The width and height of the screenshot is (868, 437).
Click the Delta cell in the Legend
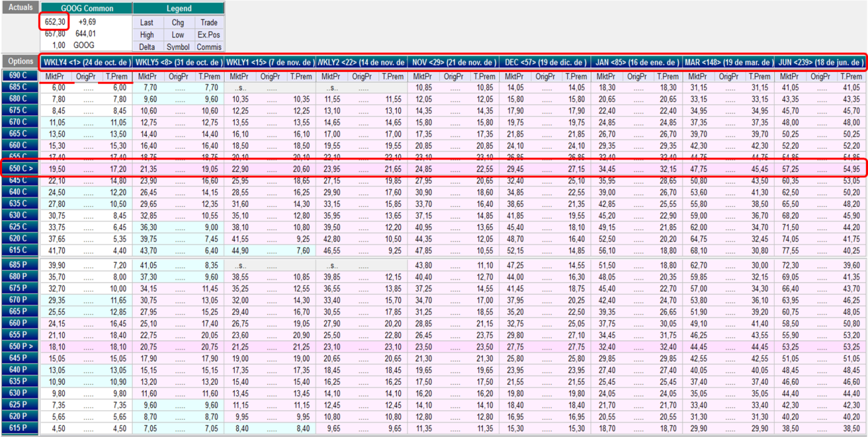click(147, 47)
